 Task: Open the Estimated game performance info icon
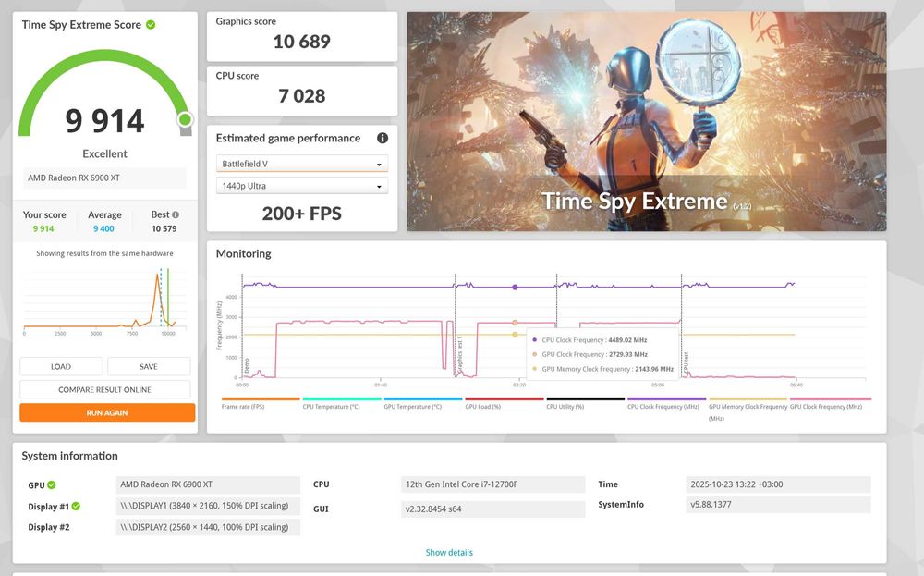coord(383,138)
